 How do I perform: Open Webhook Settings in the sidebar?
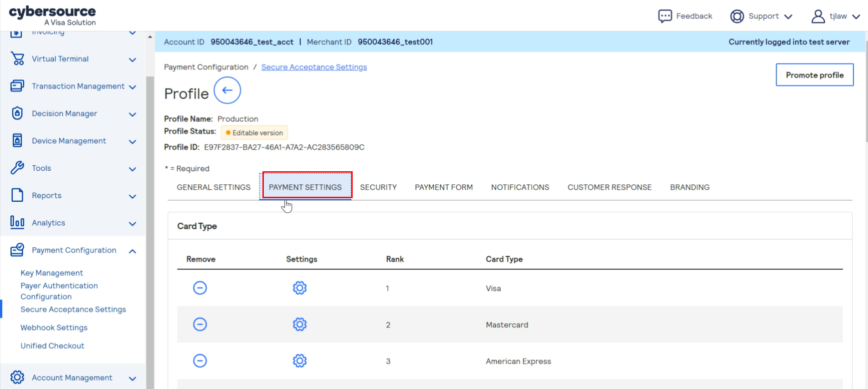(54, 328)
